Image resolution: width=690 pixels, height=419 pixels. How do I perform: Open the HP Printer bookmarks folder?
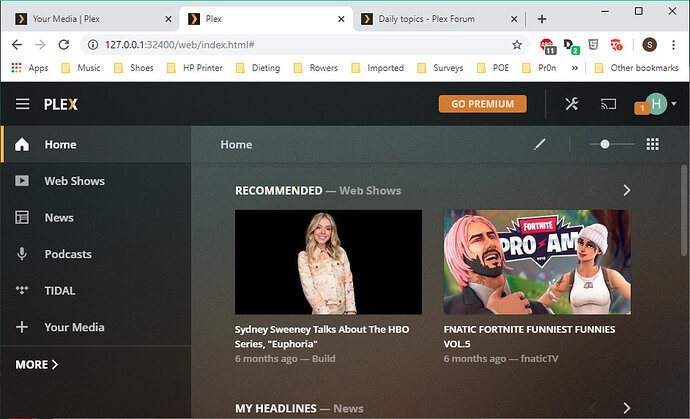click(x=195, y=68)
